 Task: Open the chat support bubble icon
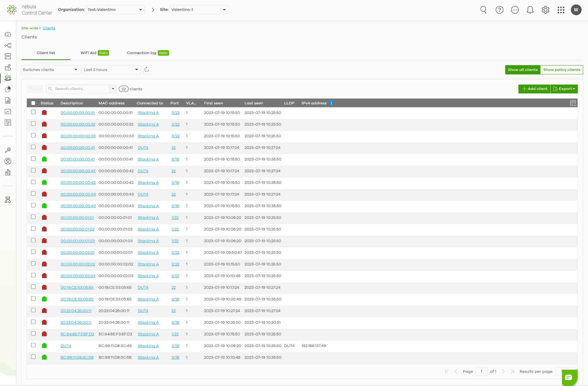coord(569,377)
